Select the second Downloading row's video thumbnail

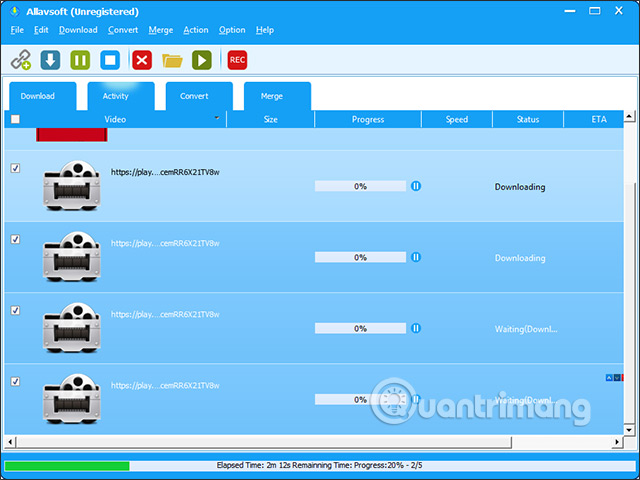pos(72,257)
